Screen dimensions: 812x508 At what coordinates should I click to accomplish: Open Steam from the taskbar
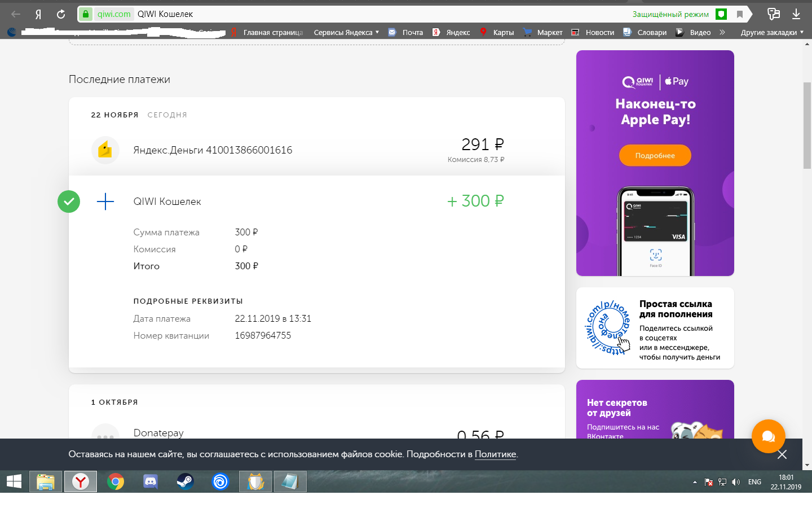tap(186, 481)
